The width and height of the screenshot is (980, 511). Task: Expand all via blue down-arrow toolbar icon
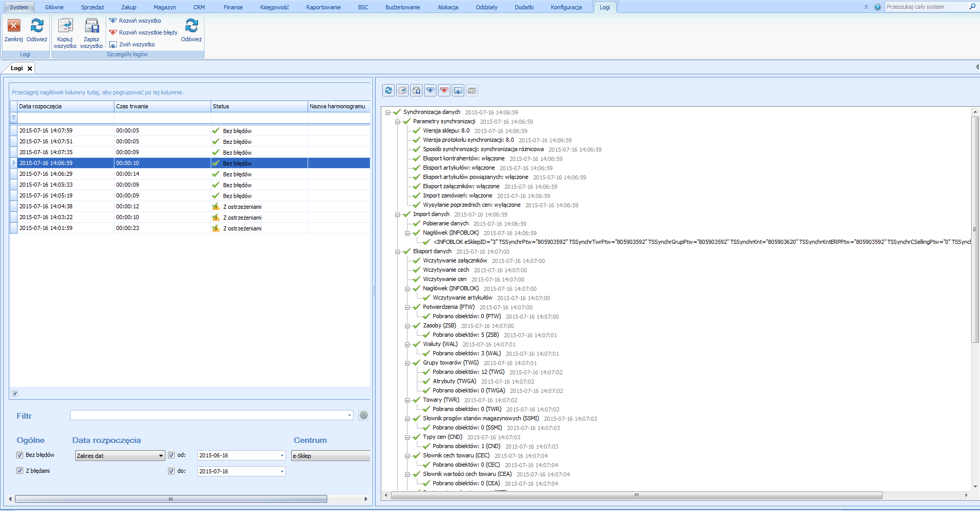pyautogui.click(x=430, y=90)
